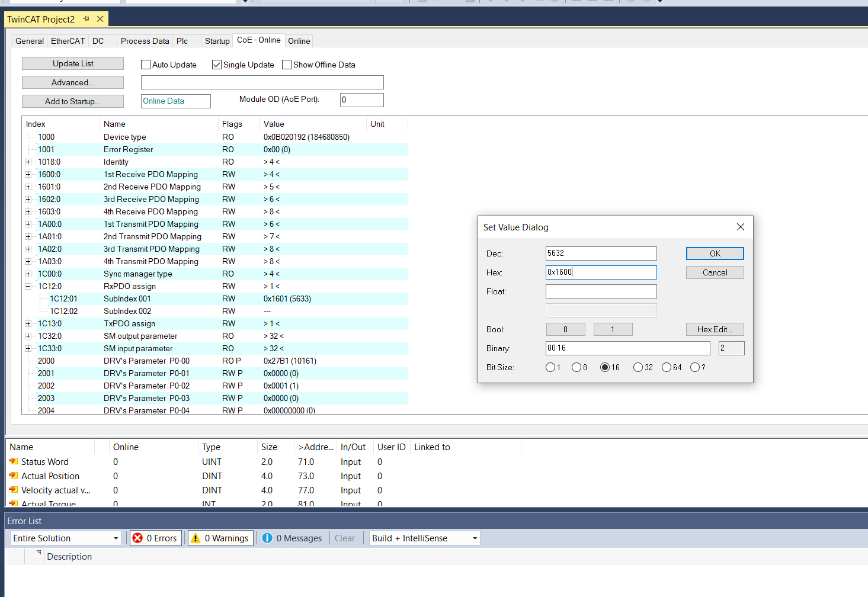This screenshot has width=868, height=597.
Task: Toggle the 0 Errors filter icon
Action: [138, 538]
